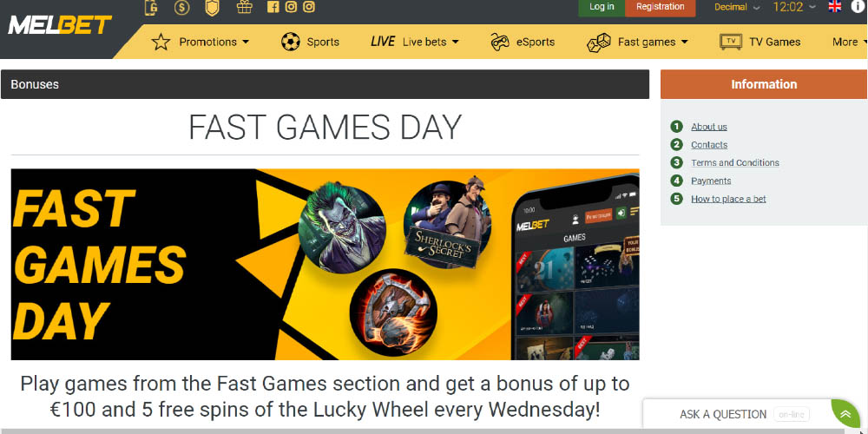Screen dimensions: 868x434
Task: Click the information icon at top right
Action: (x=858, y=7)
